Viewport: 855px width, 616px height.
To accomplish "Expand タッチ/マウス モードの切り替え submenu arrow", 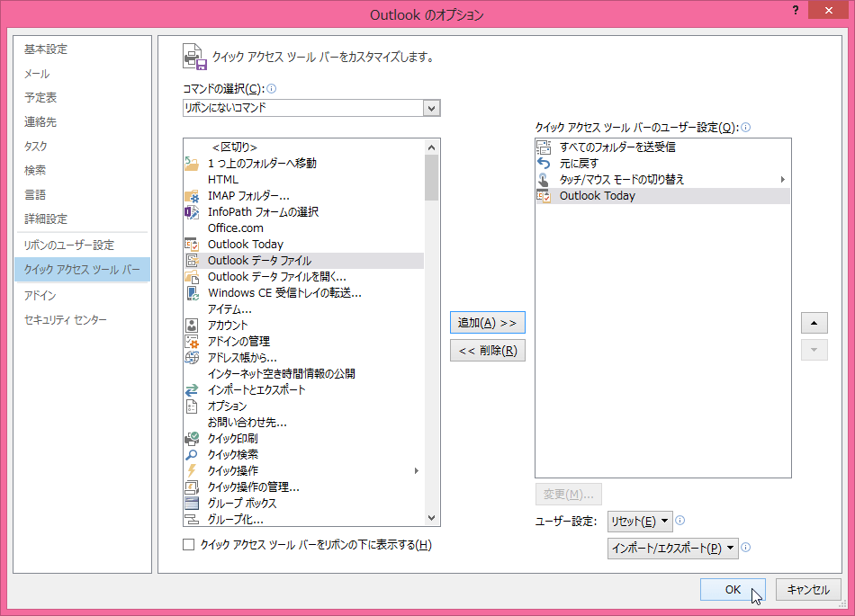I will tap(782, 180).
